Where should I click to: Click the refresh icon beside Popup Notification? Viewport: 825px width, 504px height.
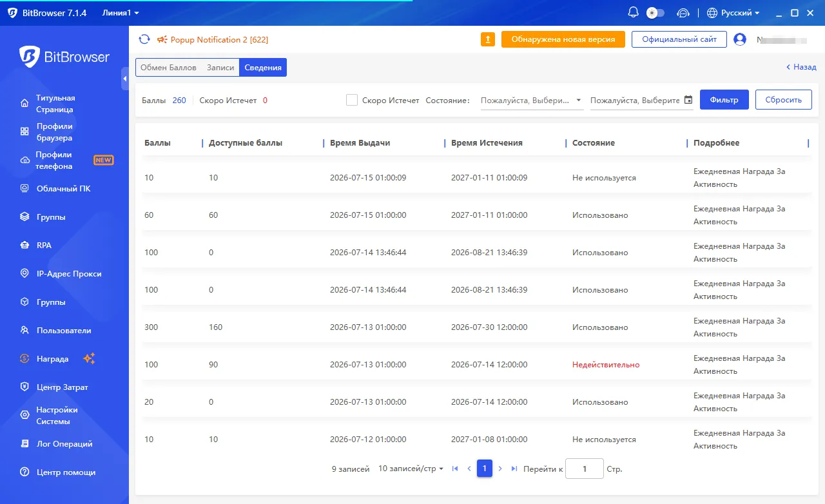click(144, 39)
